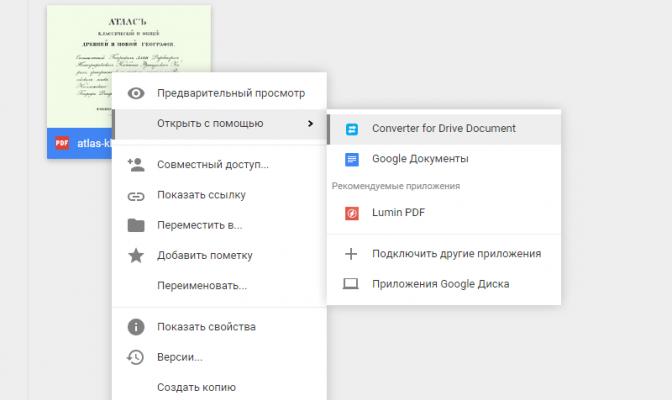Viewport: 672px width, 400px height.
Task: Select Подключить другие приложения option
Action: pyautogui.click(x=444, y=254)
